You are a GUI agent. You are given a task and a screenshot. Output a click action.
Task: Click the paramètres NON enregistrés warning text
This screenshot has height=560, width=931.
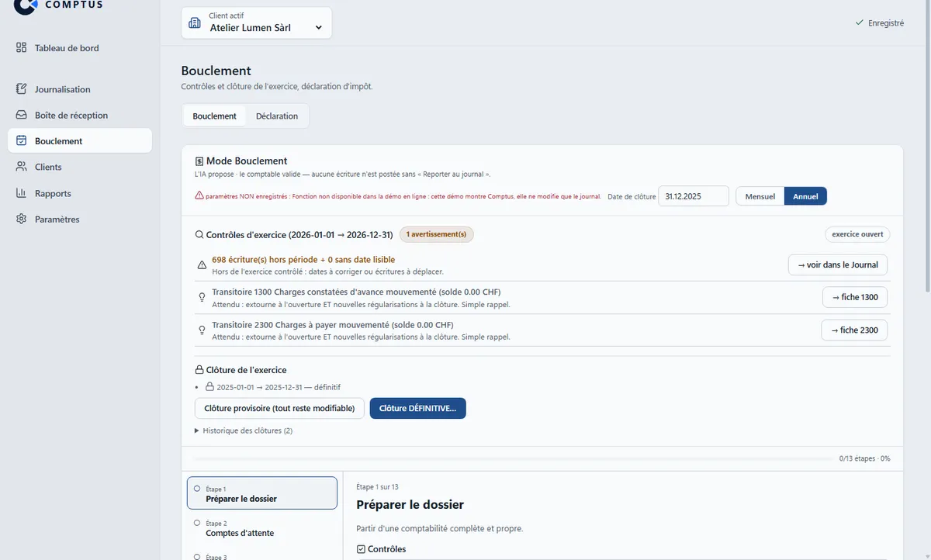[x=403, y=196]
